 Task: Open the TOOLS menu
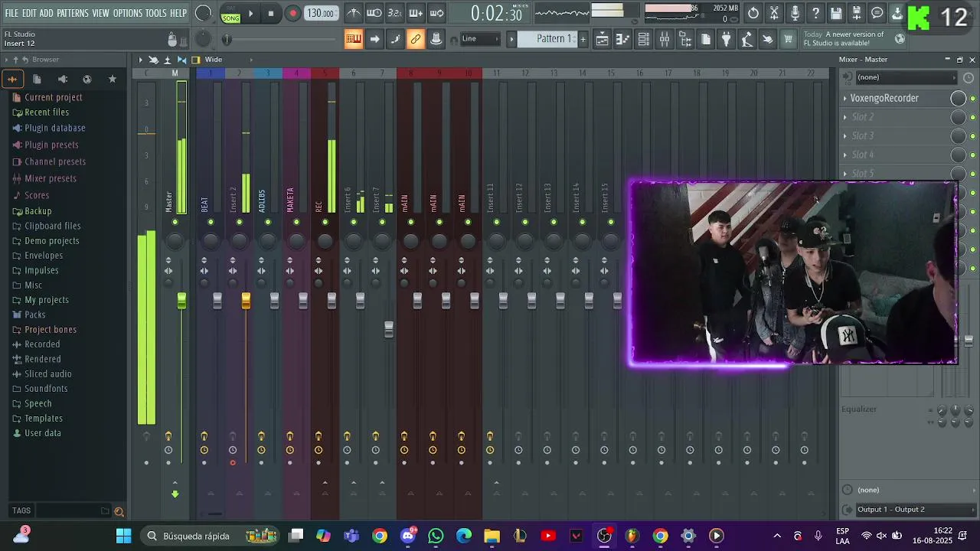coord(155,13)
